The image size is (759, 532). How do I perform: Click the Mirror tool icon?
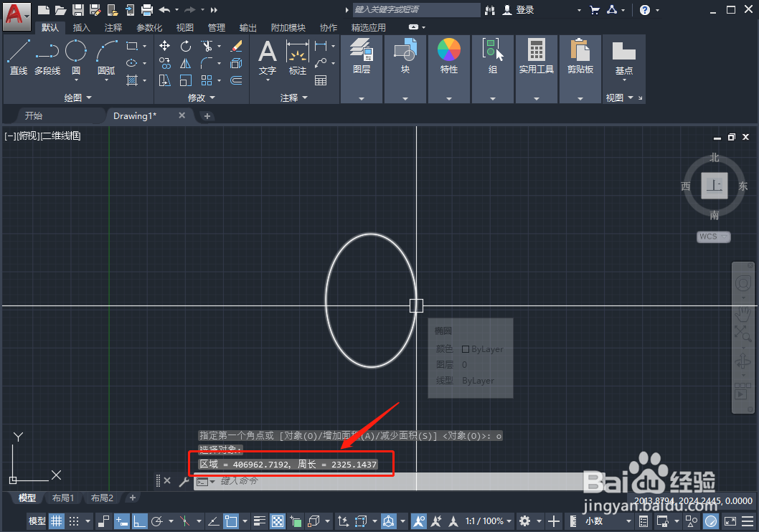tap(186, 63)
